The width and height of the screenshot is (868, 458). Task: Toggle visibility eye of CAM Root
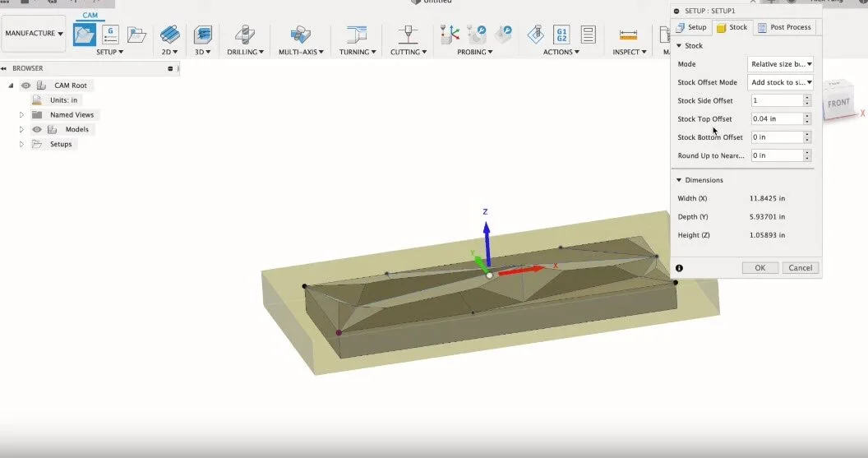(25, 86)
